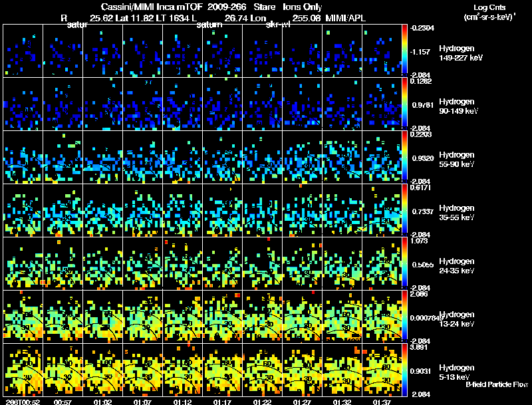532x405 pixels.
Task: Click the 3.891 colorbar value
Action: tap(420, 347)
